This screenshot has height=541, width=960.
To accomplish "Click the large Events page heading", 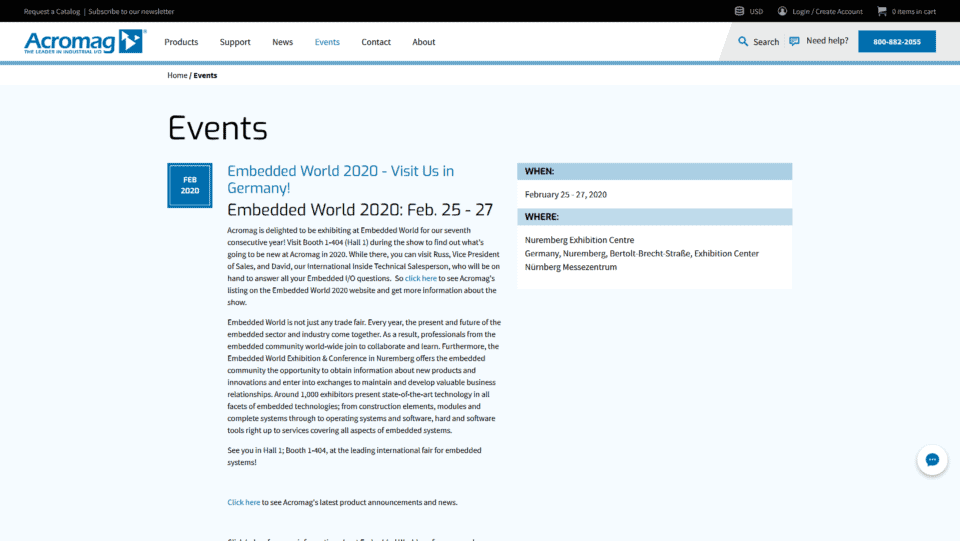I will coord(217,128).
